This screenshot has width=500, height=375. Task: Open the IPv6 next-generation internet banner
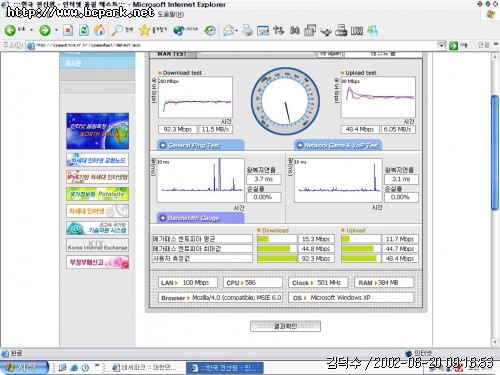pyautogui.click(x=97, y=177)
